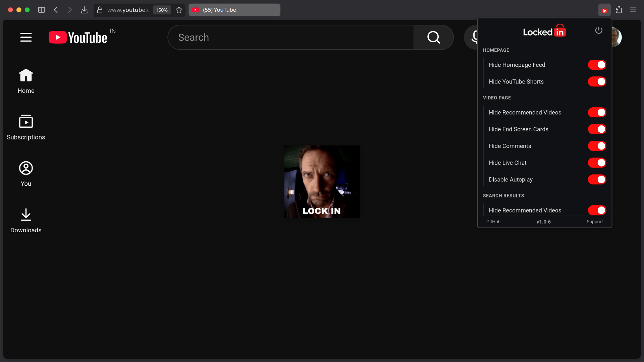The width and height of the screenshot is (644, 362).
Task: Open Subscriptions from the sidebar
Action: [26, 127]
